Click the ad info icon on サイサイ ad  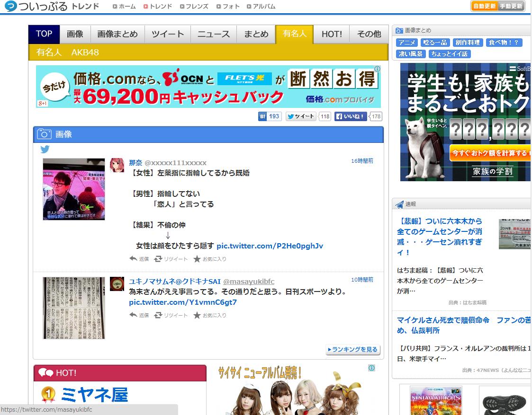tap(371, 368)
